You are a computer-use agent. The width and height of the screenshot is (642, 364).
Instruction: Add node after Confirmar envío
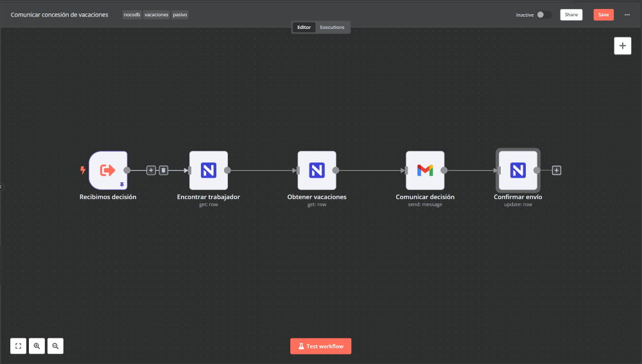[557, 170]
